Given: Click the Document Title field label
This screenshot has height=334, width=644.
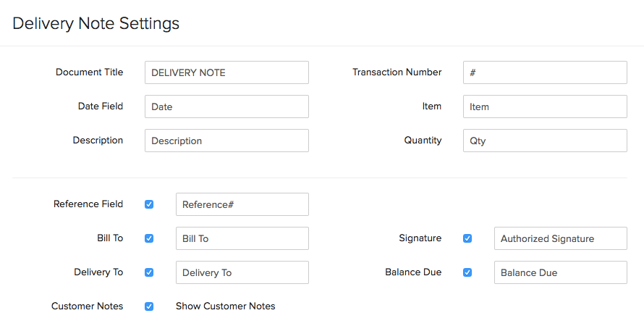Looking at the screenshot, I should [x=89, y=72].
